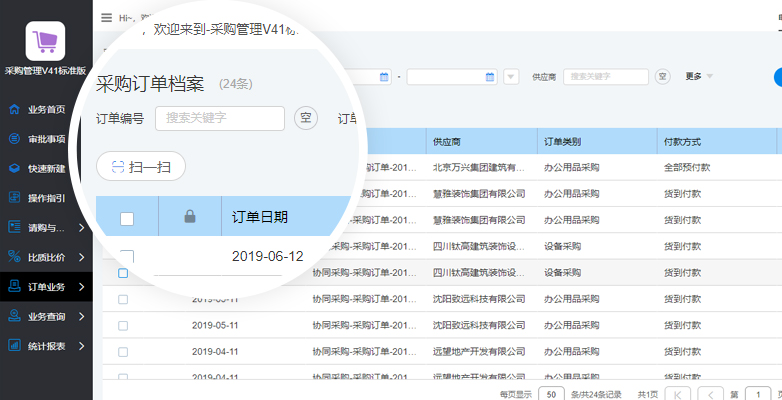Image resolution: width=782 pixels, height=400 pixels.
Task: Toggle the select-all checkbox in table header
Action: (127, 218)
